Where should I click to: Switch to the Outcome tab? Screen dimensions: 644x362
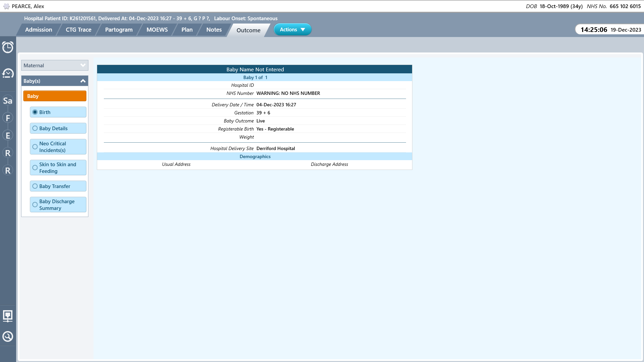248,30
